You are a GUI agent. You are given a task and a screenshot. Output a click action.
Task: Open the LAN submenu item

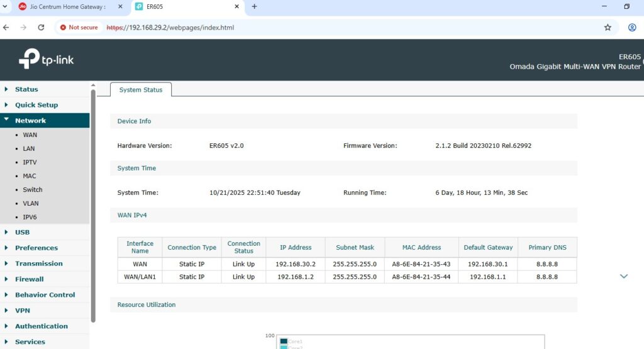click(29, 148)
